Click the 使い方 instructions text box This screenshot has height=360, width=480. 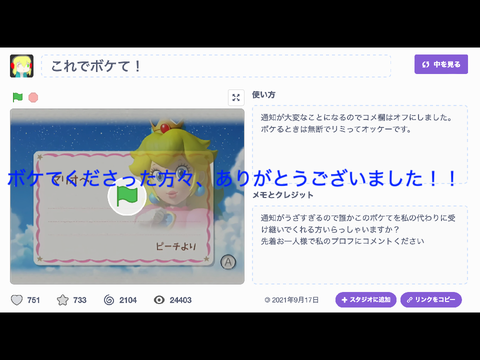[360, 144]
